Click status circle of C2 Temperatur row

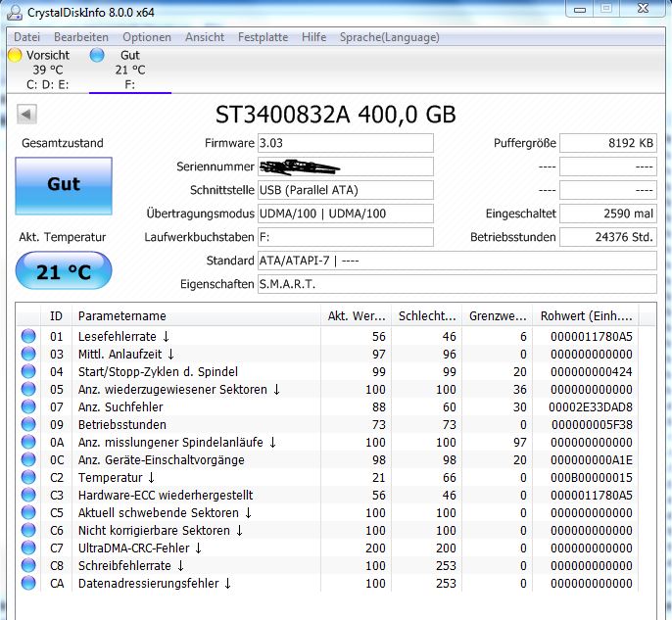click(x=28, y=477)
